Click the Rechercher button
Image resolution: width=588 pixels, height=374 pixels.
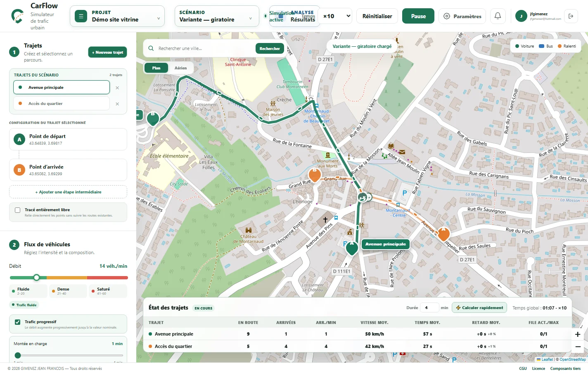pos(270,48)
